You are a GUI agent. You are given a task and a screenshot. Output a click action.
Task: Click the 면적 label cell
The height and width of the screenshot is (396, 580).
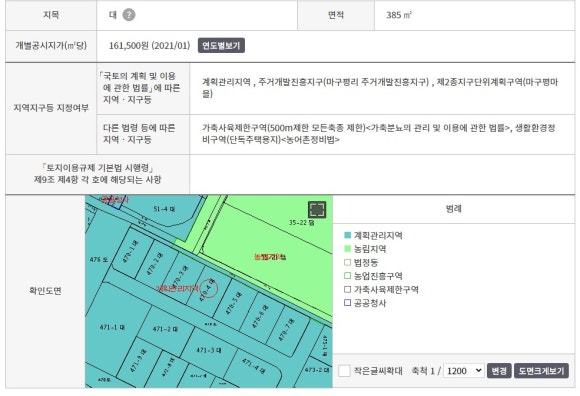tap(336, 15)
